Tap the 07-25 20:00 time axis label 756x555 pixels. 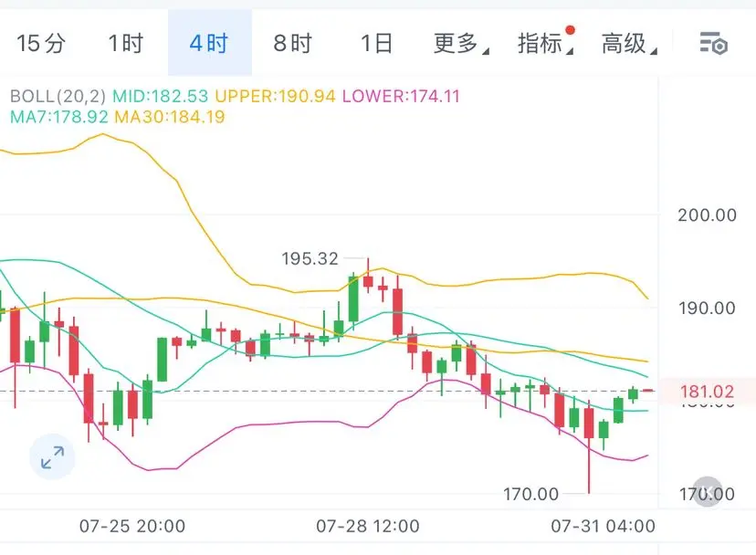point(132,526)
